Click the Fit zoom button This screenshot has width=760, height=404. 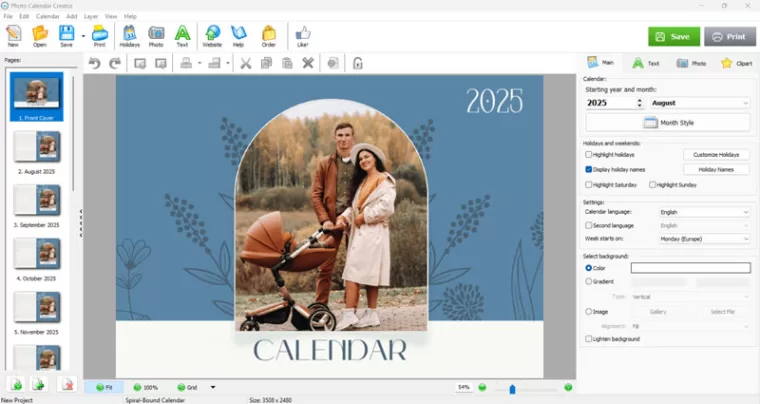coord(104,388)
